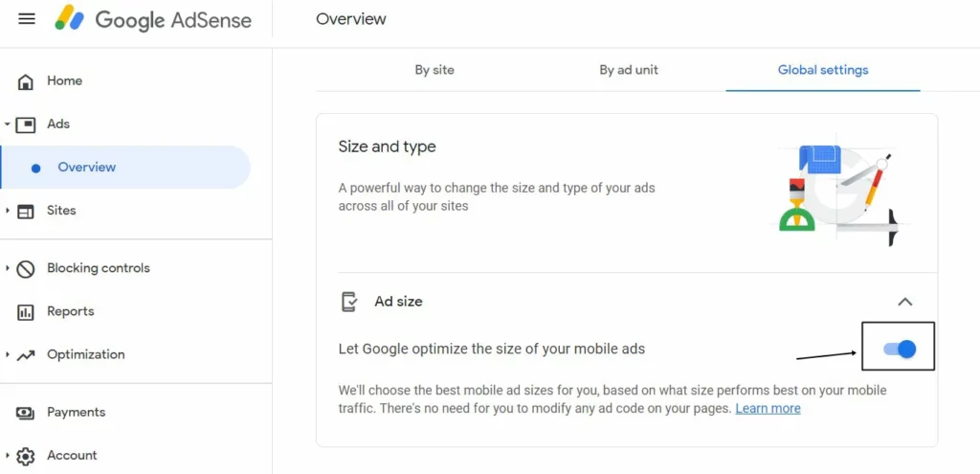Click the Google AdSense logo
Image resolution: width=980 pixels, height=474 pixels.
pos(155,19)
